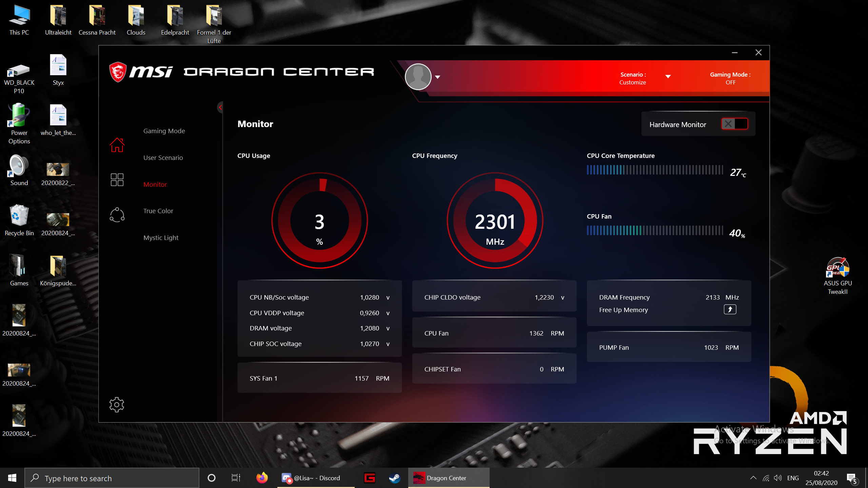Toggle the Hardware Monitor switch
The height and width of the screenshot is (488, 868).
point(734,124)
